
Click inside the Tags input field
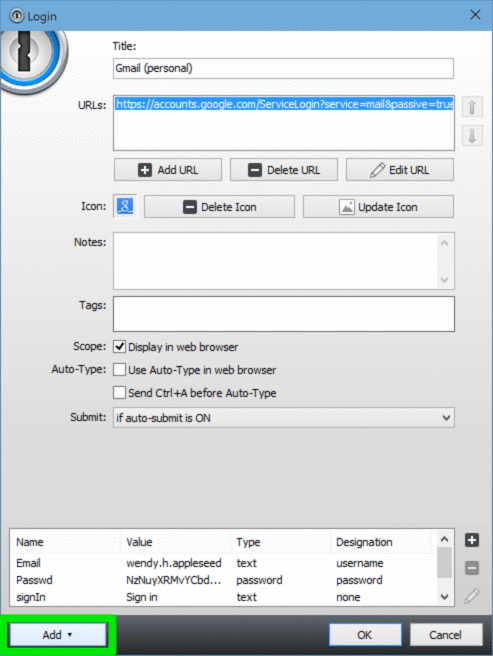pyautogui.click(x=284, y=314)
